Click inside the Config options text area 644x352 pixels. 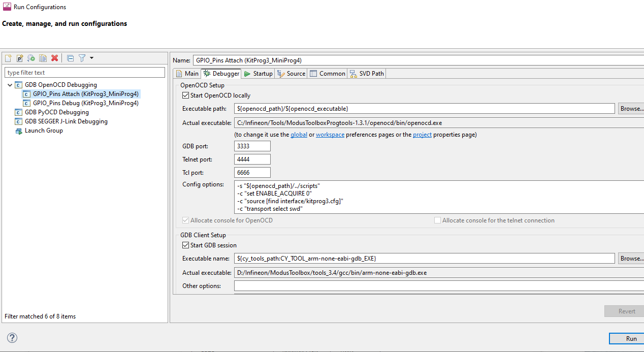click(x=439, y=197)
